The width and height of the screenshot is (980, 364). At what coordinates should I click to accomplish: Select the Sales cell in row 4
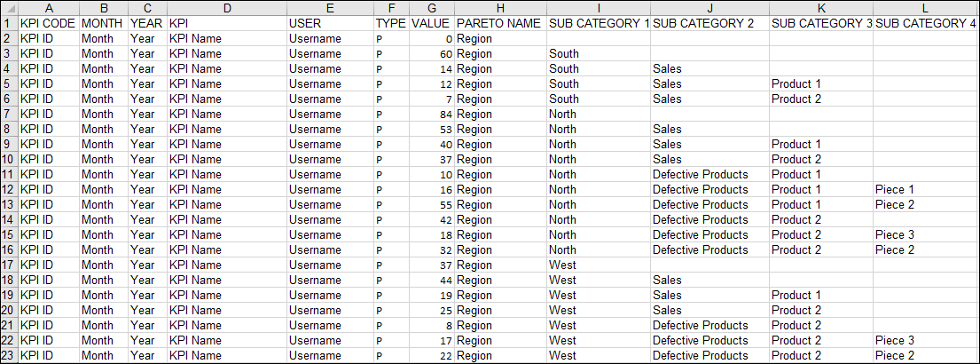point(710,68)
